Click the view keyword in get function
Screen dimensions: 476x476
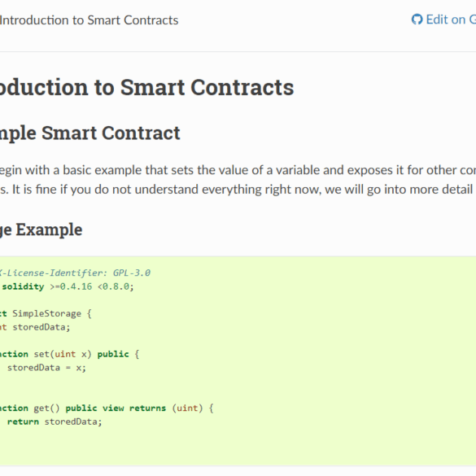113,408
